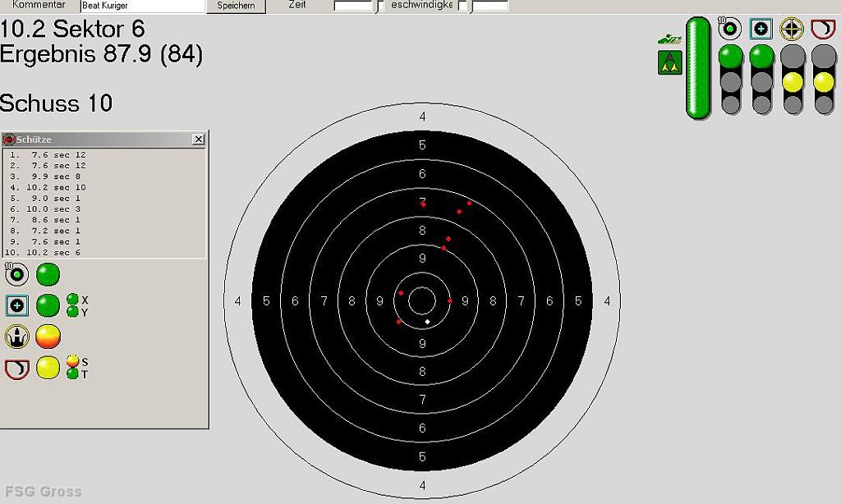Click into the Kommentar field with Beat Kuriger
841x504 pixels.
143,6
